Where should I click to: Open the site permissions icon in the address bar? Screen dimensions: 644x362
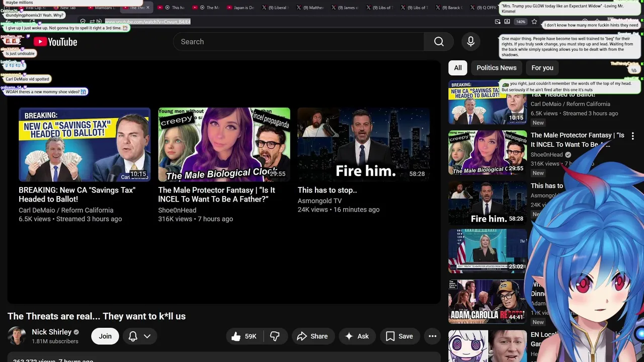(92, 22)
